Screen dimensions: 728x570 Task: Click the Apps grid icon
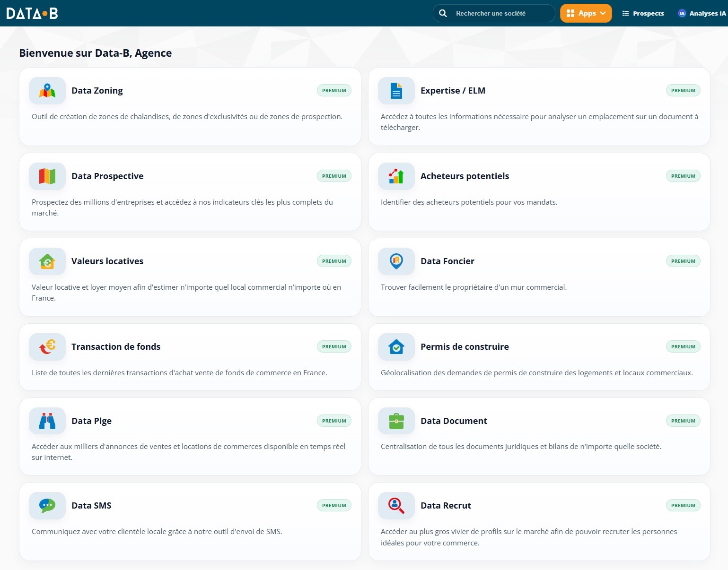(x=570, y=13)
